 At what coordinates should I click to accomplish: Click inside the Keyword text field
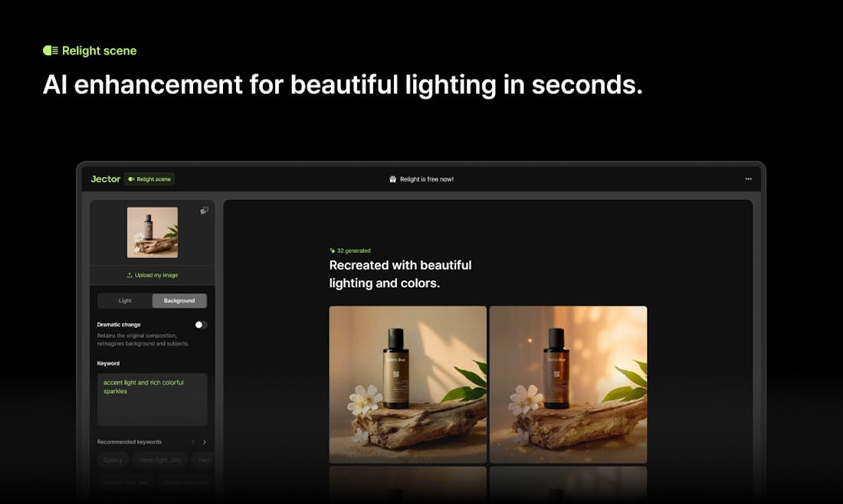tap(153, 399)
